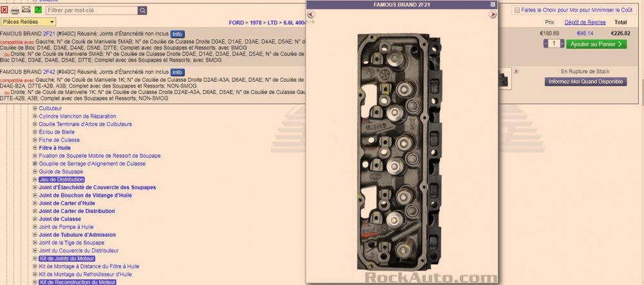The image size is (644, 285).
Task: Open Info for FAMOUS BRAND 2F42
Action: pyautogui.click(x=178, y=72)
